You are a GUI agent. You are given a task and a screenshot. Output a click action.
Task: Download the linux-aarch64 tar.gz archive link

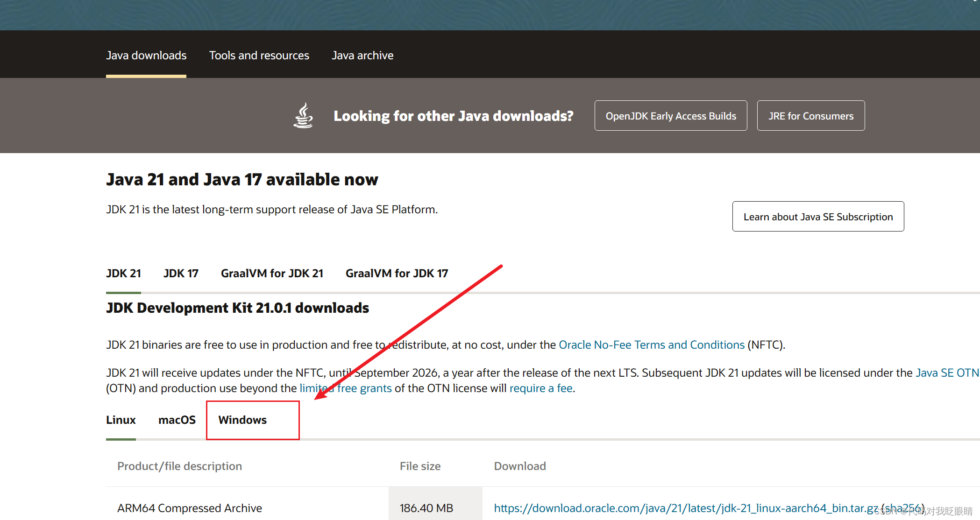pos(686,508)
